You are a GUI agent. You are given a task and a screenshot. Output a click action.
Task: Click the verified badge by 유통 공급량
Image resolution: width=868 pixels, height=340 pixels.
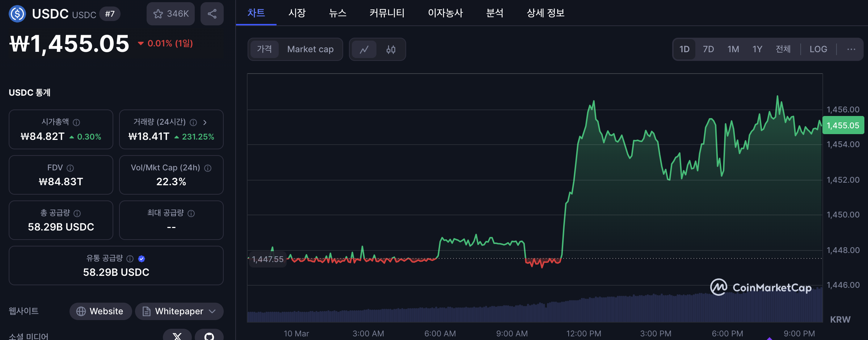[x=142, y=258]
